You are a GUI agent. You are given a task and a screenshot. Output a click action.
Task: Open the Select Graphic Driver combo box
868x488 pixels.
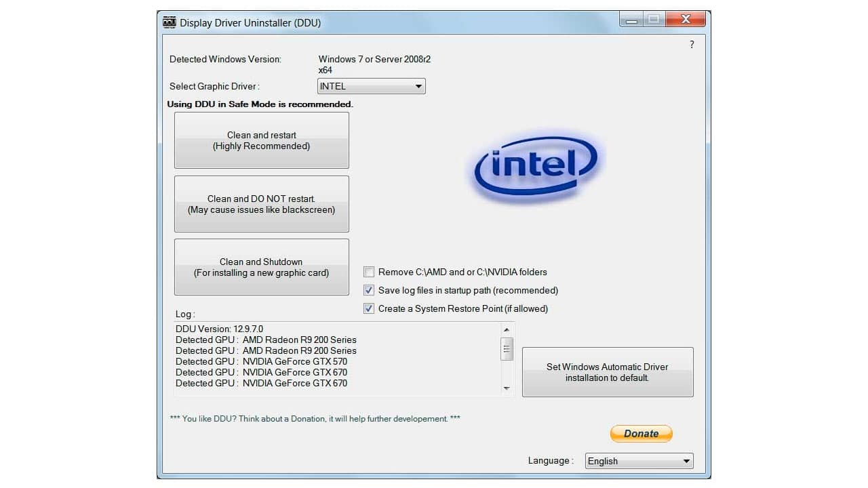click(371, 86)
